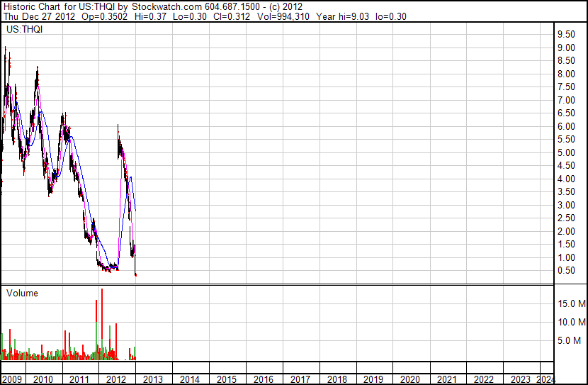Click the 15.0 M volume axis label

pyautogui.click(x=572, y=303)
